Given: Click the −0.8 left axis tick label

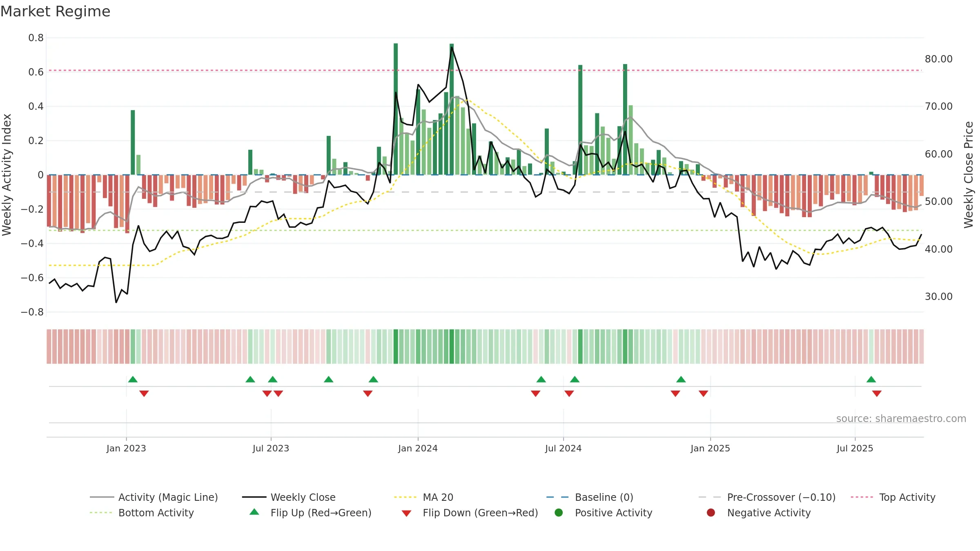Looking at the screenshot, I should (32, 312).
